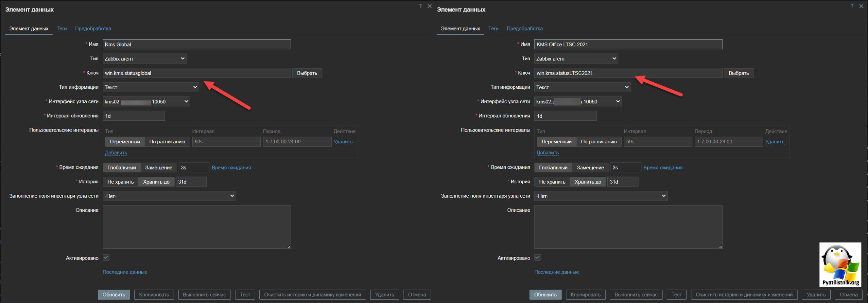Viewport: 868px width, 303px height.
Task: Open help icon in Kms Global dialog
Action: [420, 6]
